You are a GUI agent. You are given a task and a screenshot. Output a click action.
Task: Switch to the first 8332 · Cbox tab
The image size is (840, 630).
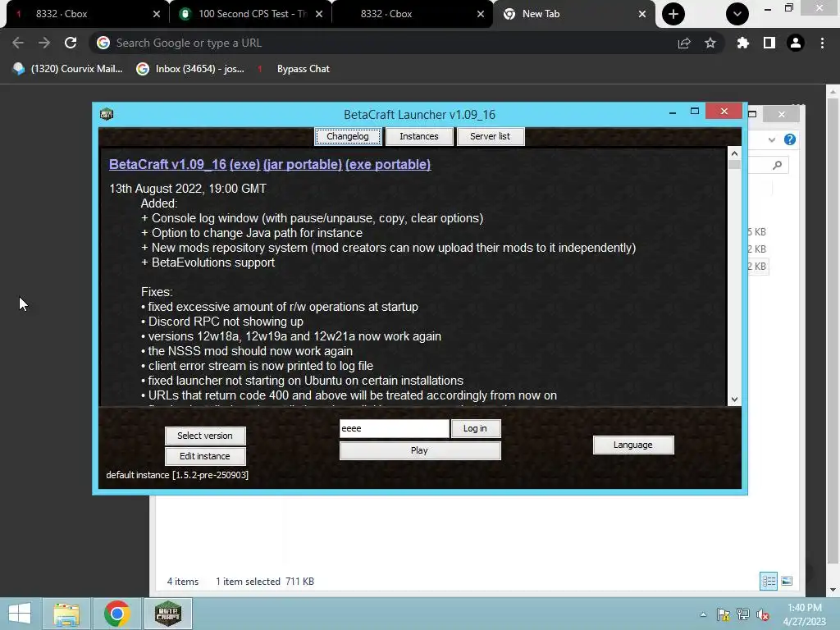coord(85,14)
